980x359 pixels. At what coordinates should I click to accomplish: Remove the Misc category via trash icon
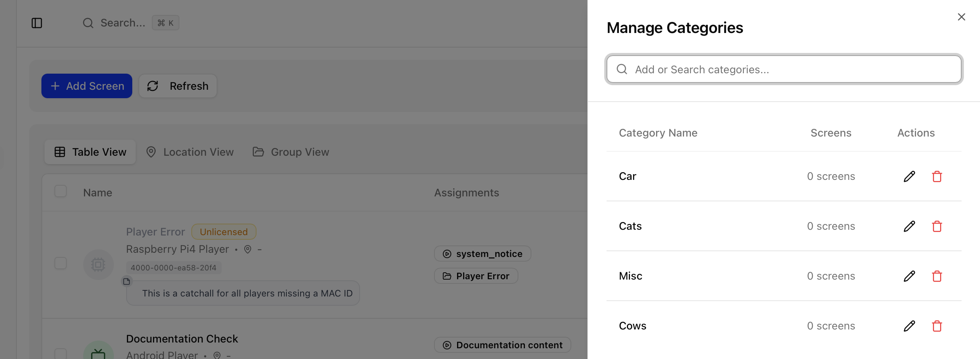pyautogui.click(x=937, y=276)
